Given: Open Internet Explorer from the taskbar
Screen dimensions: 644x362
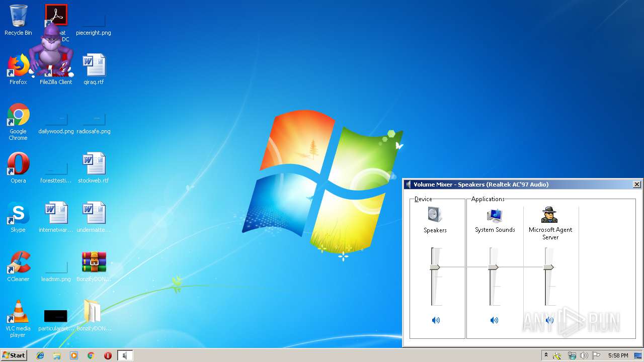Looking at the screenshot, I should tap(40, 355).
